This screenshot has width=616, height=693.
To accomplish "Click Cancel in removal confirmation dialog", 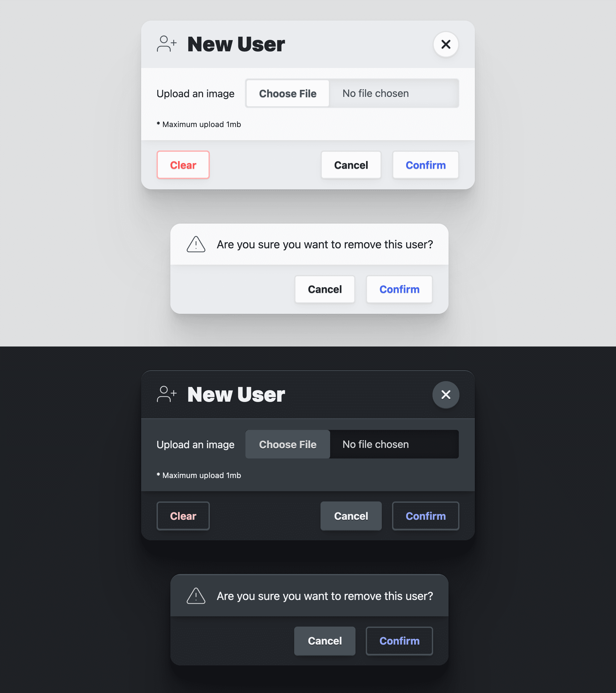I will point(325,289).
